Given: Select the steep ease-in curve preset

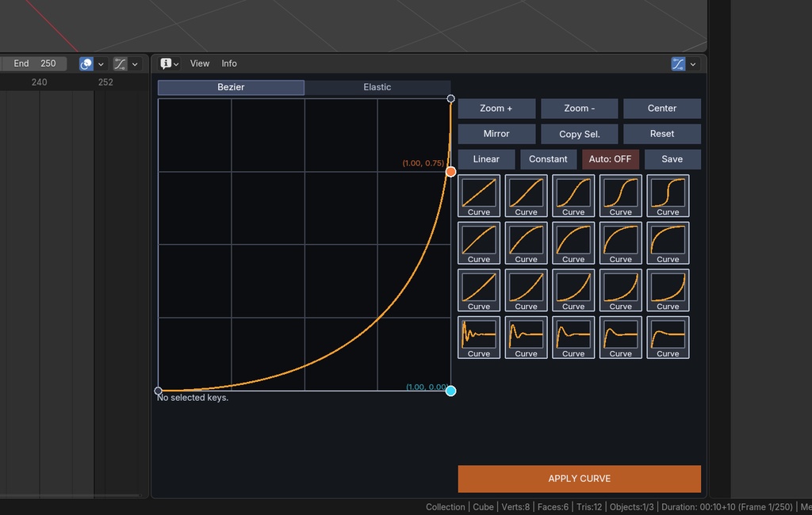Looking at the screenshot, I should coord(668,290).
